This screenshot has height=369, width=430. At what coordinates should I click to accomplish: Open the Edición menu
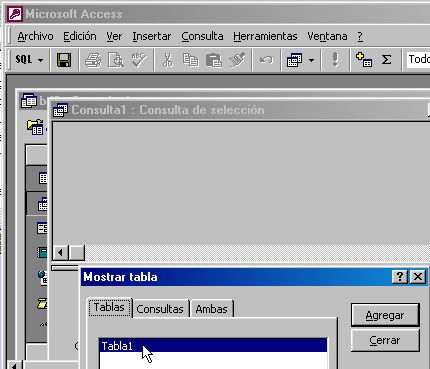coord(80,36)
